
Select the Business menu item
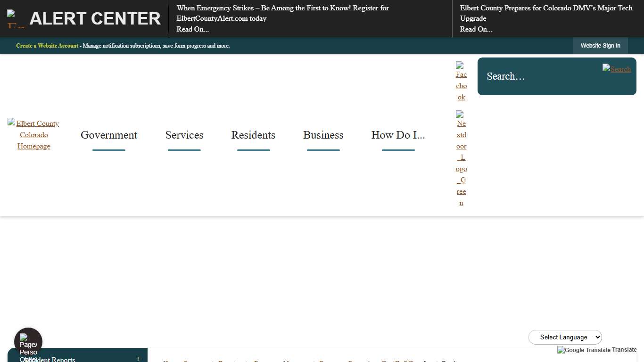tap(323, 135)
